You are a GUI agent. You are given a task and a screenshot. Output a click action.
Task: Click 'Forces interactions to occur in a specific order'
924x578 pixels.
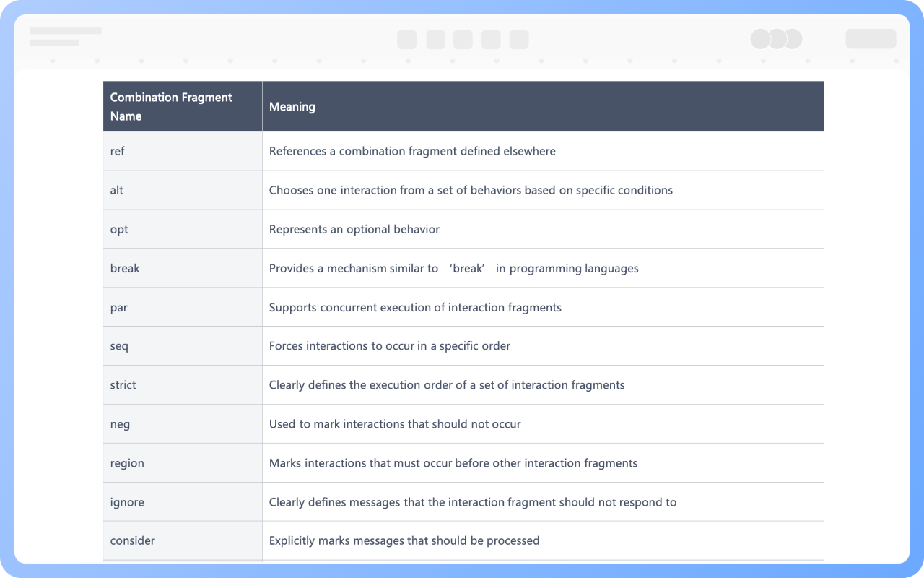click(390, 346)
